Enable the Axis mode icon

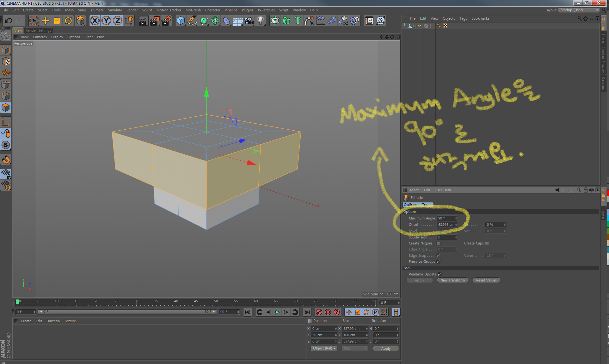pos(6,122)
